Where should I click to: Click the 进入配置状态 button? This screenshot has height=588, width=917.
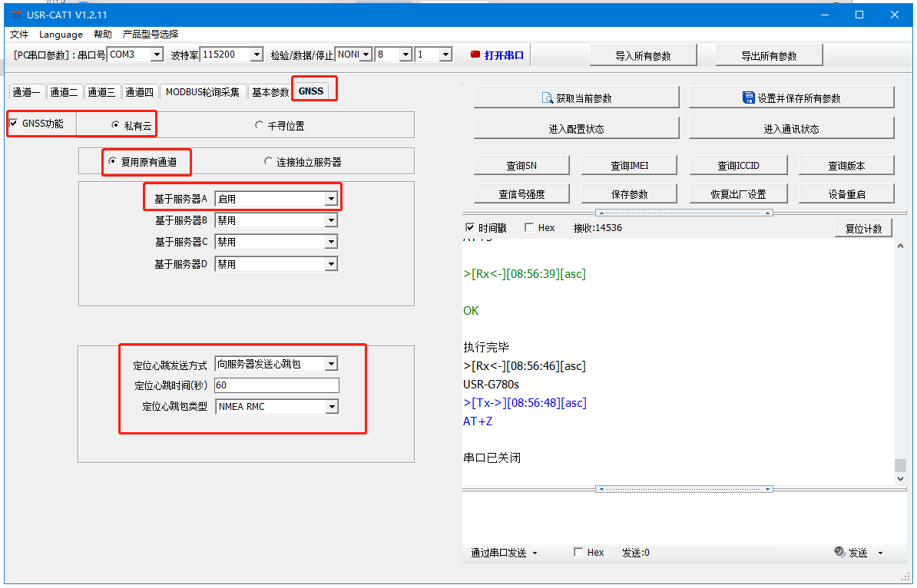point(576,128)
